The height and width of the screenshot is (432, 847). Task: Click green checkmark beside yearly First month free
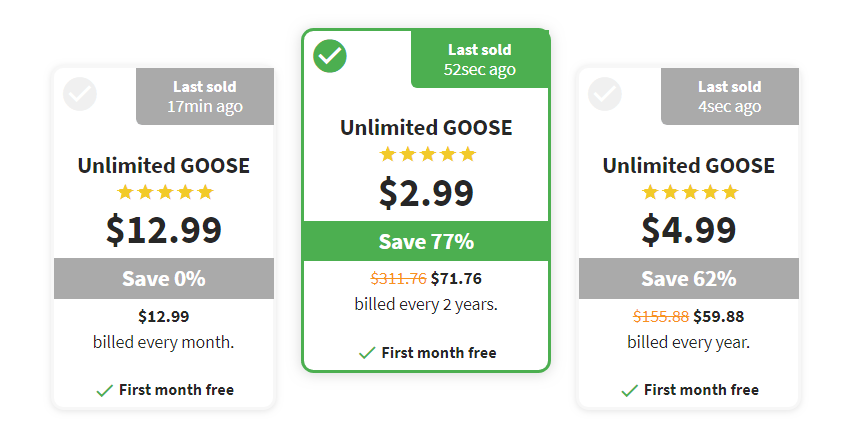[x=629, y=390]
